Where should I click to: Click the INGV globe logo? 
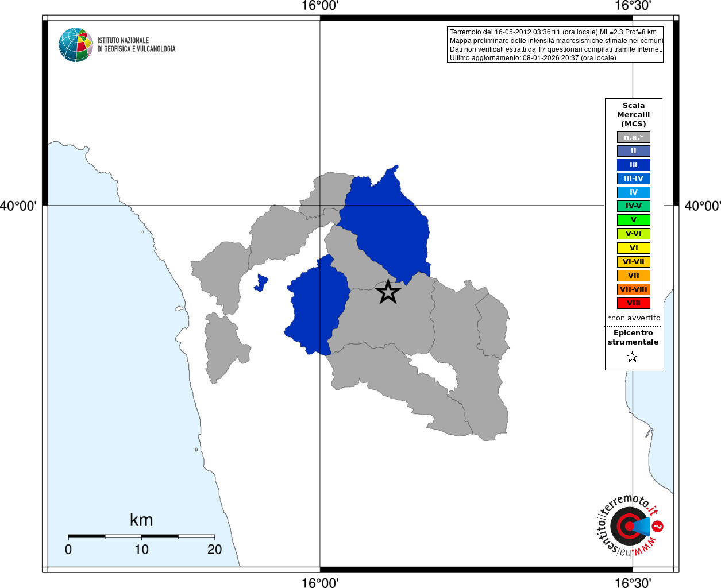(x=76, y=45)
